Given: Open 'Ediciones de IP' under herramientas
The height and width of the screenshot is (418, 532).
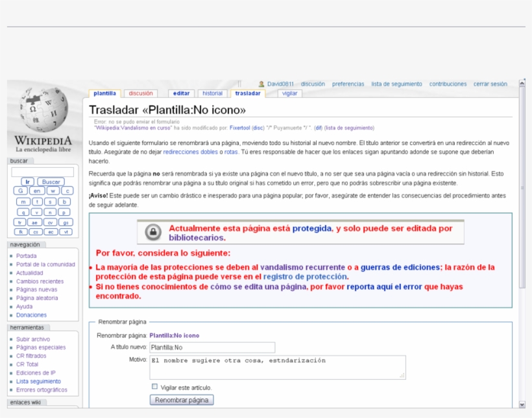Looking at the screenshot, I should pyautogui.click(x=36, y=373).
